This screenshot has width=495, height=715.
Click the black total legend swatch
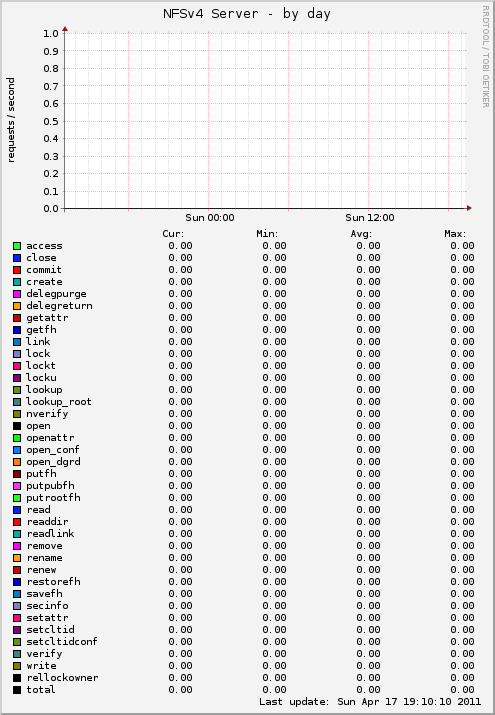17,690
